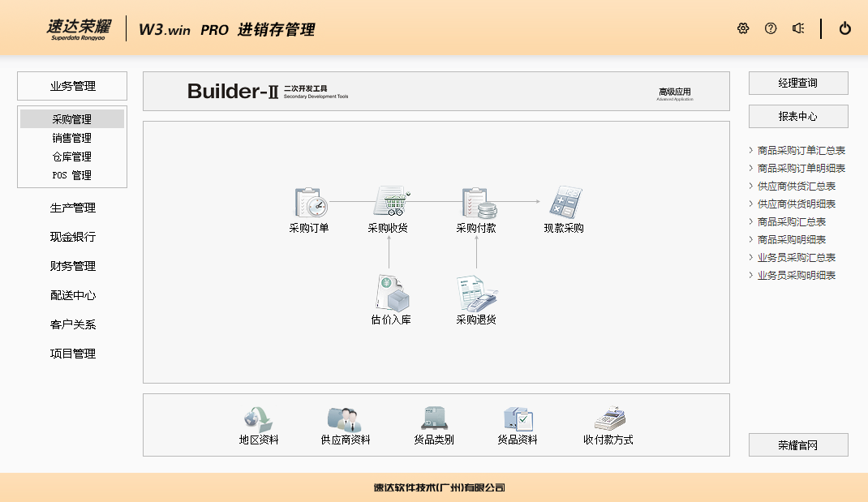Expand the 财务管理 section

[x=72, y=266]
